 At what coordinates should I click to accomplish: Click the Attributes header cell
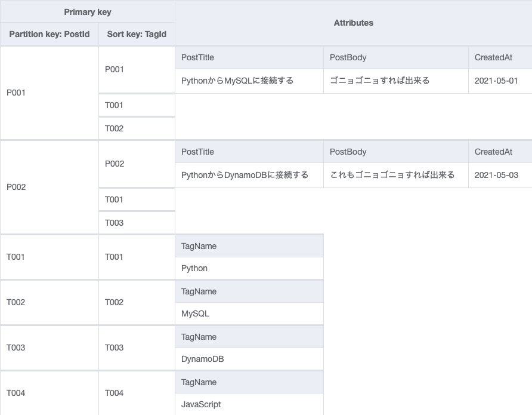coord(353,22)
